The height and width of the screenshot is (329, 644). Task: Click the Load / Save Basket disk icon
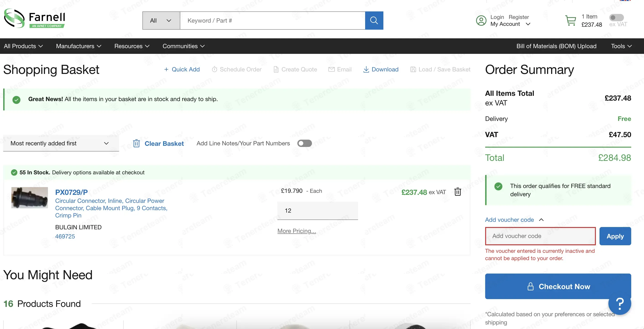click(x=413, y=70)
